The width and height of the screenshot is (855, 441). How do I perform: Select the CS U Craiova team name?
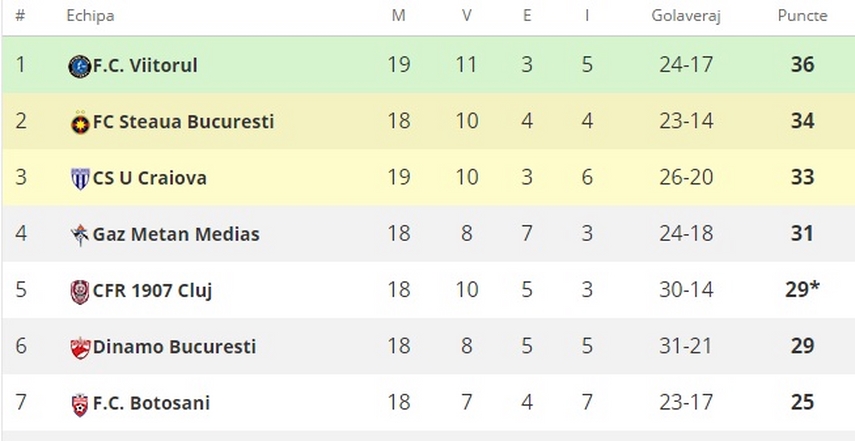point(149,178)
